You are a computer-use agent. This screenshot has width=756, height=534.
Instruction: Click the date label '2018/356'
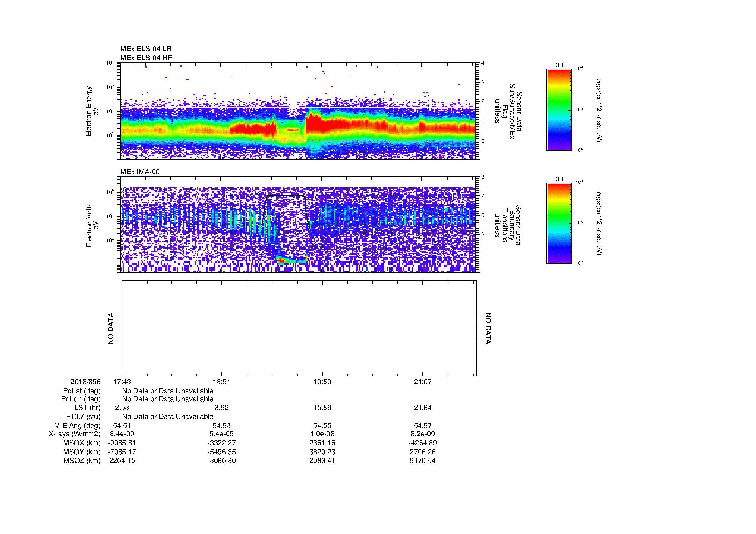(x=85, y=382)
